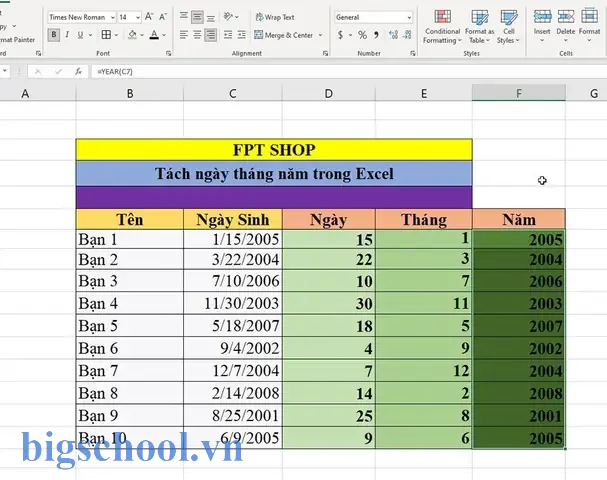Align text left
The height and width of the screenshot is (480, 607).
tap(184, 35)
